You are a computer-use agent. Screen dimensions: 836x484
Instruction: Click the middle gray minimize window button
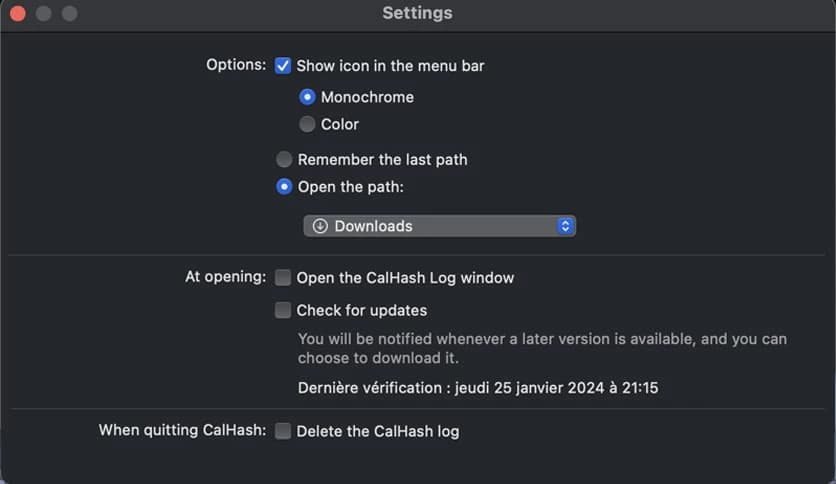tap(43, 14)
